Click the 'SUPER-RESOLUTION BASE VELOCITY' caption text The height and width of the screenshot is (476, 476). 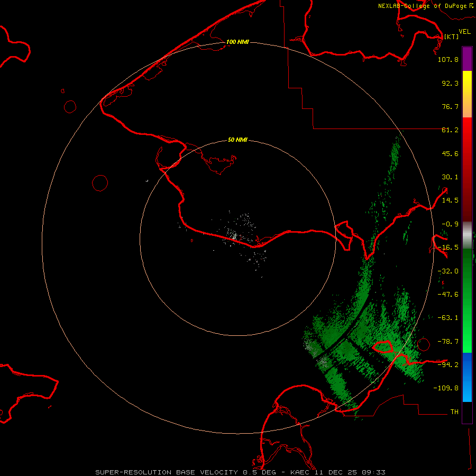167,472
